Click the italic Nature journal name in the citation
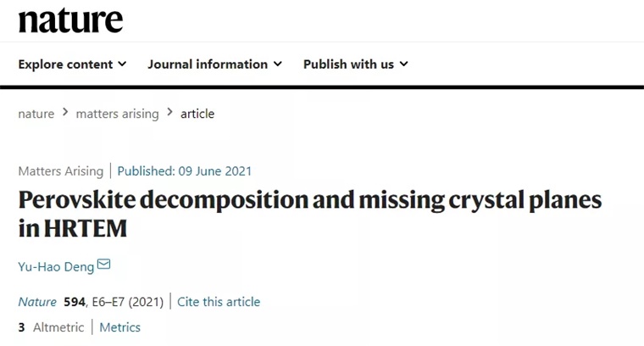644x346 pixels. (x=37, y=302)
